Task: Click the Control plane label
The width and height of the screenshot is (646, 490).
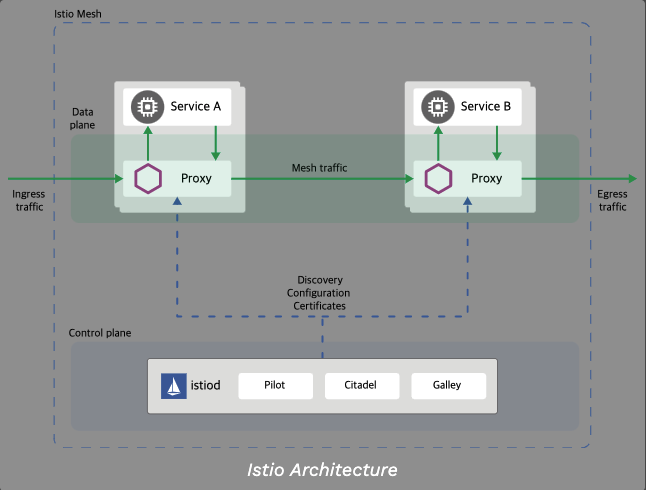Action: coord(100,333)
